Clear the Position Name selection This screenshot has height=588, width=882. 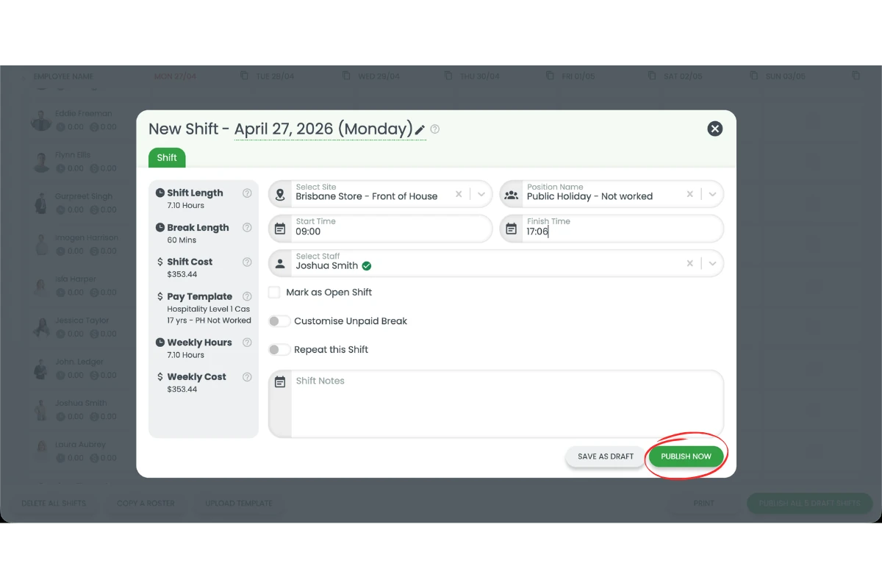(689, 195)
